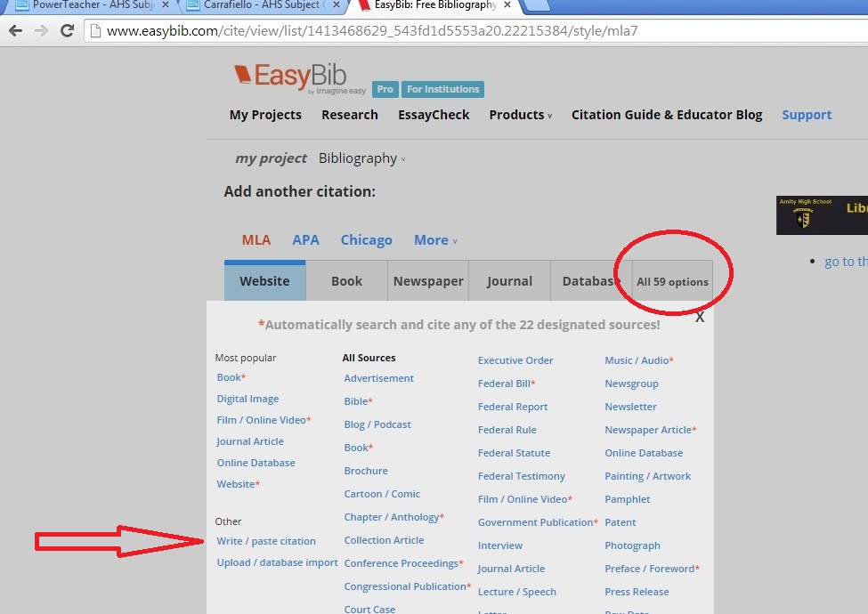Choose Federal Statute source type
The height and width of the screenshot is (614, 868).
pos(514,453)
